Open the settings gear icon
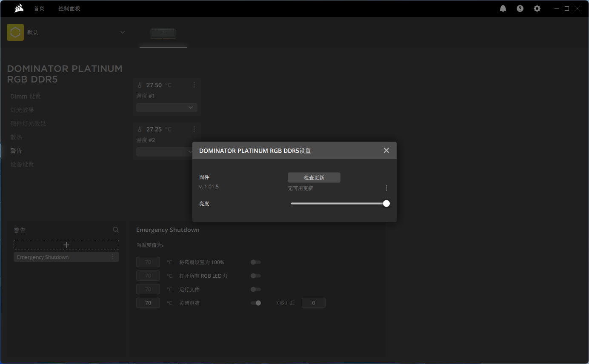Screen dimensions: 589x364 (x=537, y=9)
